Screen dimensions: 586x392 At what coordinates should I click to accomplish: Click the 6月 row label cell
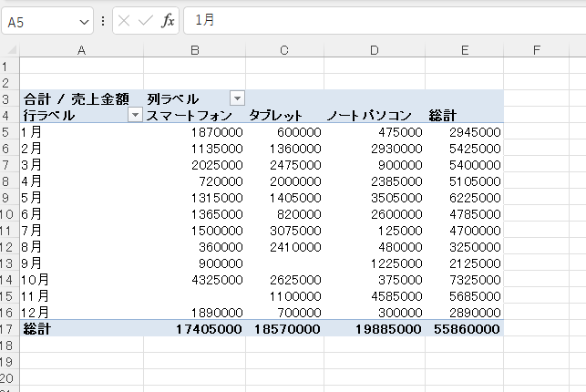[82, 214]
